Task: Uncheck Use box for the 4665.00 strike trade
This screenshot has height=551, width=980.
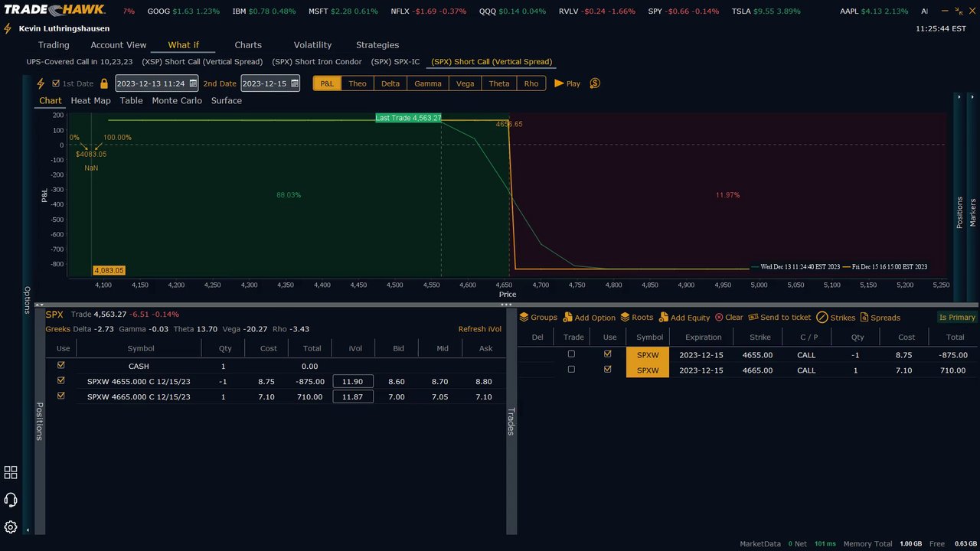Action: 608,369
